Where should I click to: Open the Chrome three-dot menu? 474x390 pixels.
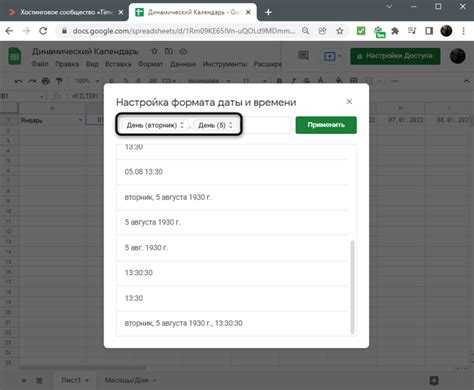tap(463, 31)
